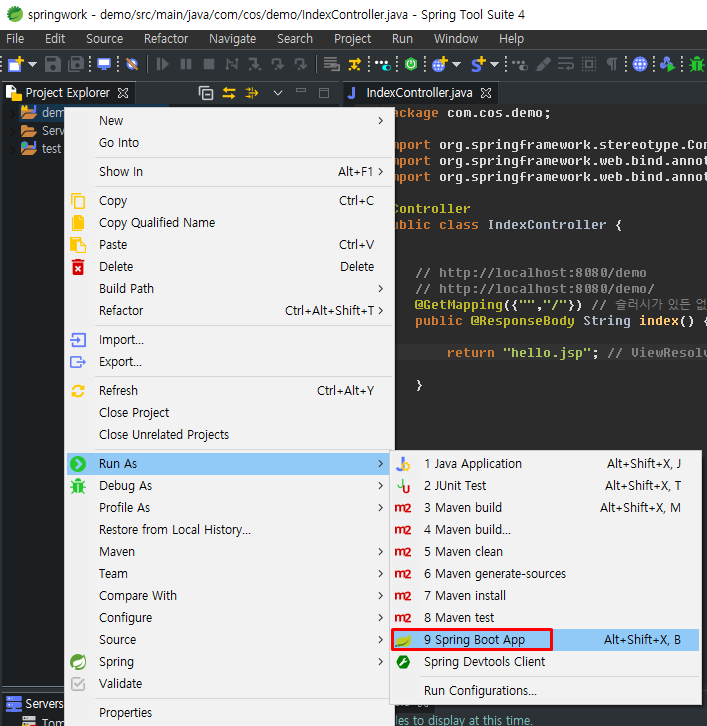The width and height of the screenshot is (707, 726).
Task: Expand the New submenu in context menu
Action: point(230,121)
